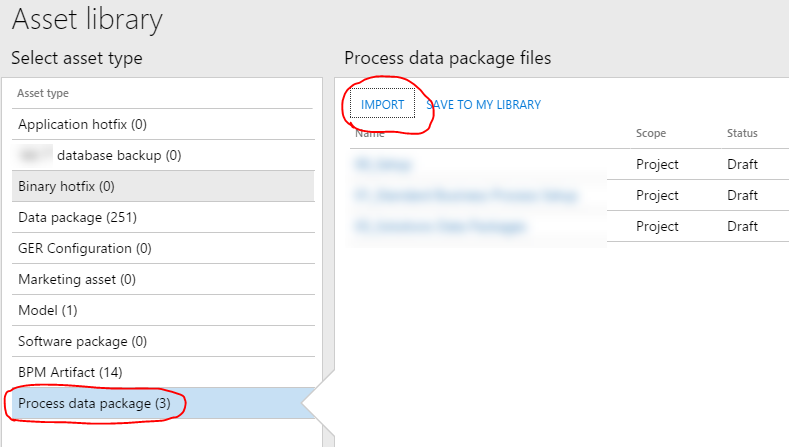789x447 pixels.
Task: Select Process data package (3) entry
Action: pyautogui.click(x=94, y=404)
